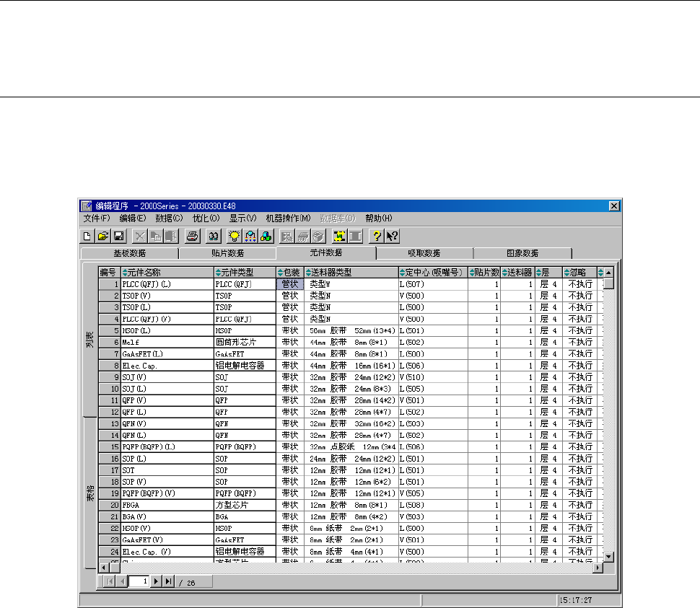The width and height of the screenshot is (700, 608).
Task: Sort by the 定中心(吸嘴号) column header
Action: [434, 272]
